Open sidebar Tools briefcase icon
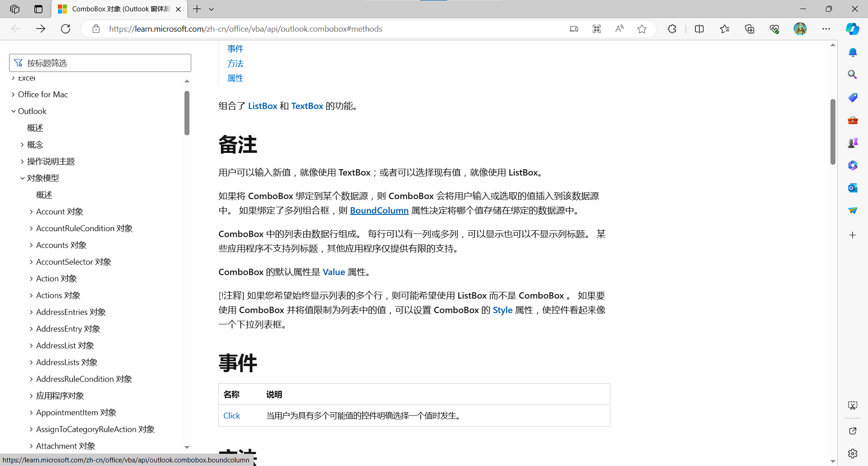The width and height of the screenshot is (868, 466). [853, 120]
